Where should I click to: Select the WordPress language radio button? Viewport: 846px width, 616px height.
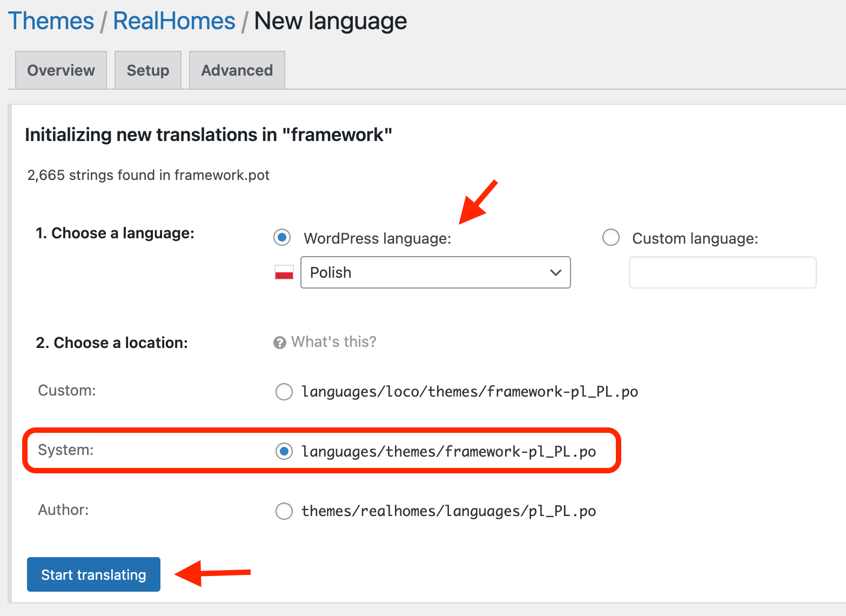(x=282, y=237)
